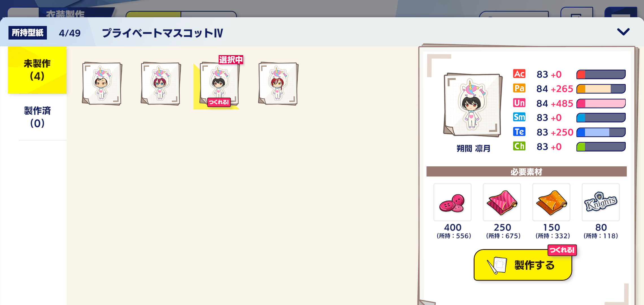Switch to the 製作済 (0) tab
Viewport: 644px width, 305px height.
[37, 117]
